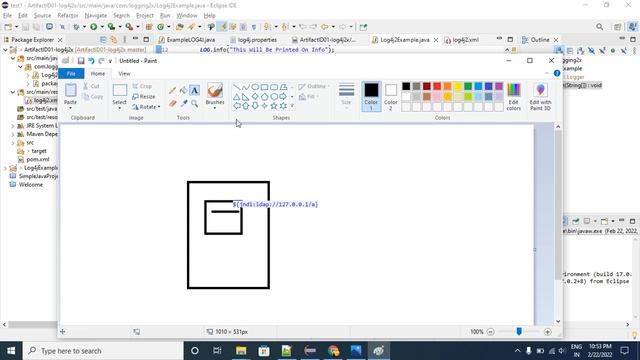Screen dimensions: 640x360
Task: Pick the black color swatch
Action: [406, 86]
